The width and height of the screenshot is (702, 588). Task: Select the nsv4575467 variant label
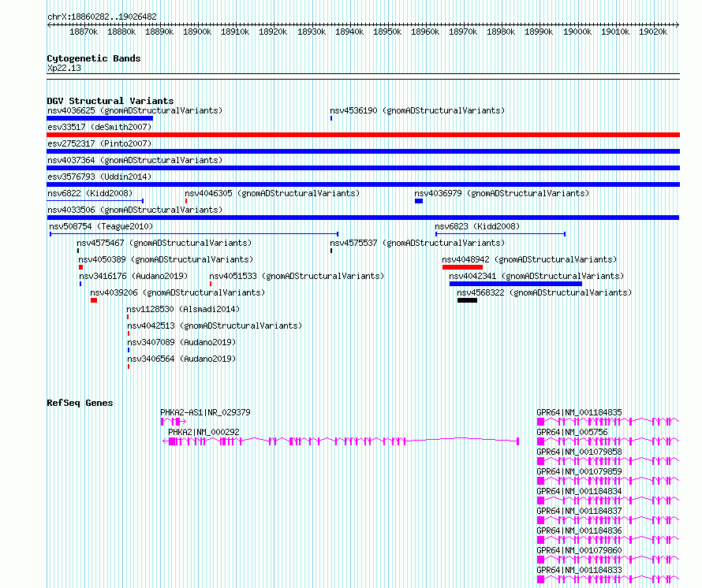coord(164,243)
